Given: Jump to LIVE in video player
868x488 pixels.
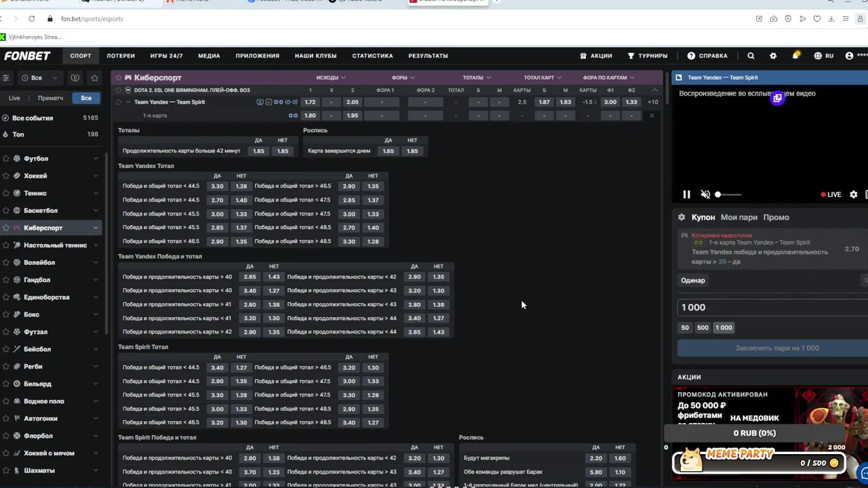Looking at the screenshot, I should point(831,195).
